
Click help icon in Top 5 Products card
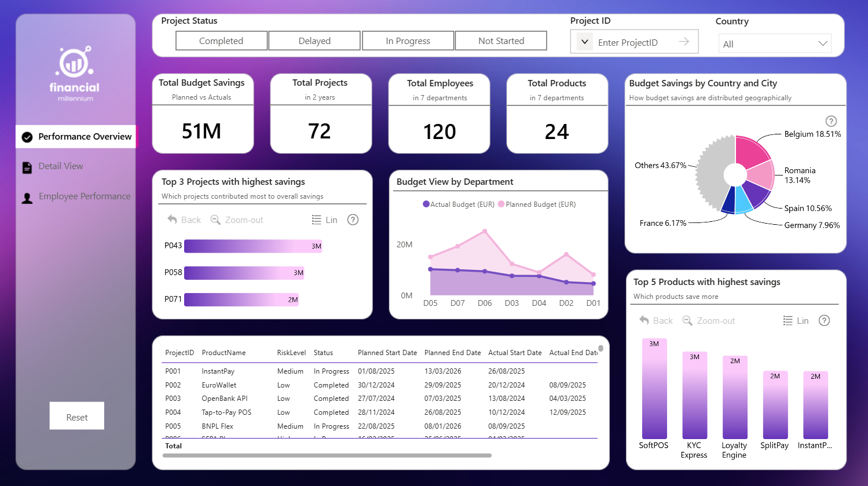(825, 320)
